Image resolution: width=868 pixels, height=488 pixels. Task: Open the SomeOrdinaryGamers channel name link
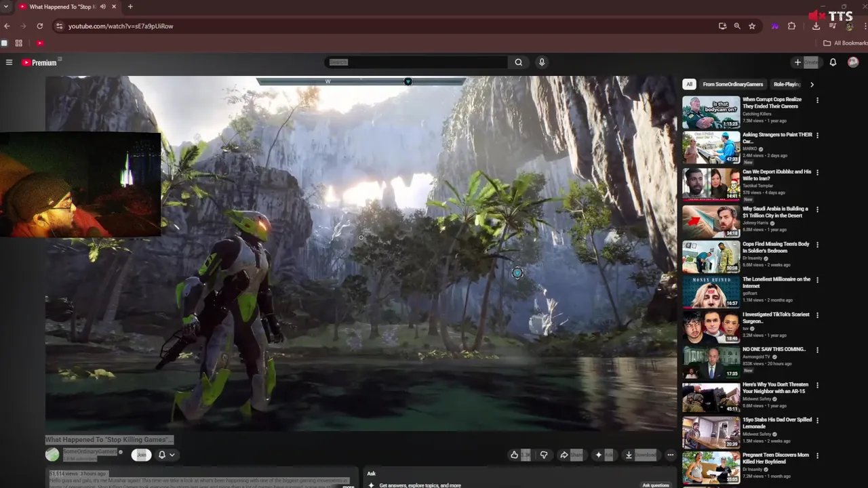[x=90, y=451]
